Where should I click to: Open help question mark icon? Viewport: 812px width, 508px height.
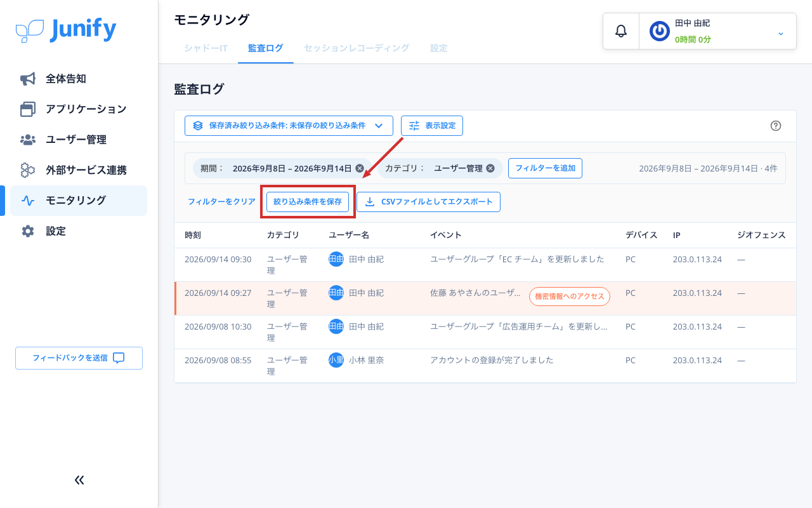click(775, 126)
